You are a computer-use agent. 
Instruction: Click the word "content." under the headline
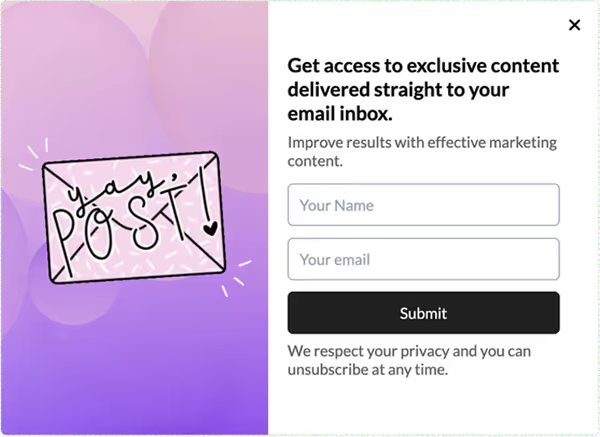[315, 160]
